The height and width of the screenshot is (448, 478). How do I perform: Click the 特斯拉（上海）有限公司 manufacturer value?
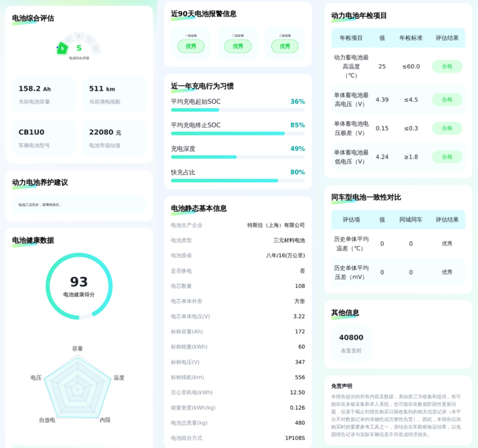(x=276, y=226)
